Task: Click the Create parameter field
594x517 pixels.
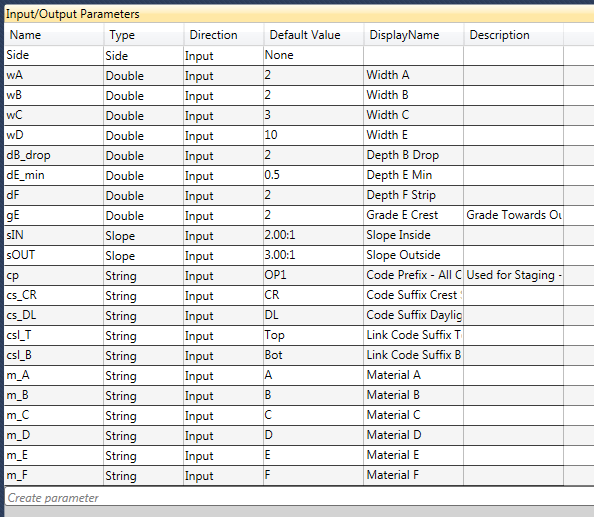Action: 299,497
